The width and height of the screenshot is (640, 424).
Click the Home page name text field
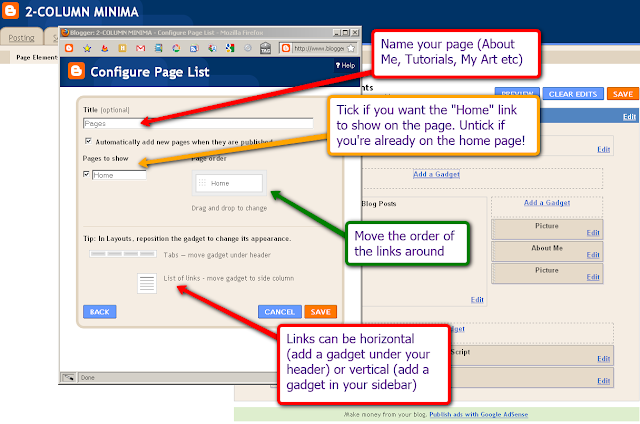(119, 175)
